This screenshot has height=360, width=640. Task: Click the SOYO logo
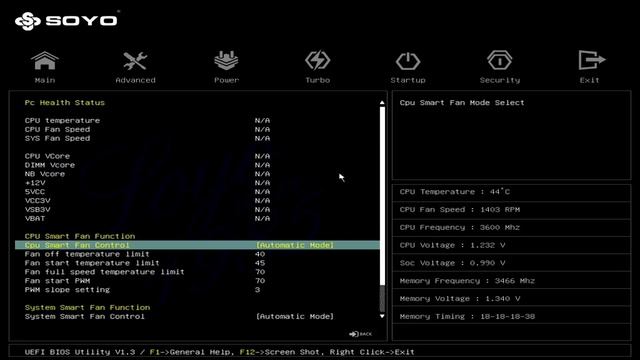[67, 21]
